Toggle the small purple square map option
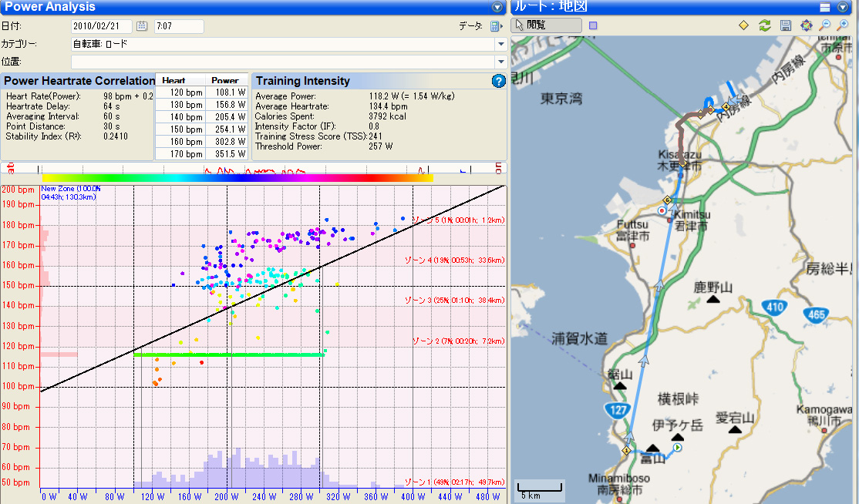Image resolution: width=859 pixels, height=504 pixels. (592, 25)
